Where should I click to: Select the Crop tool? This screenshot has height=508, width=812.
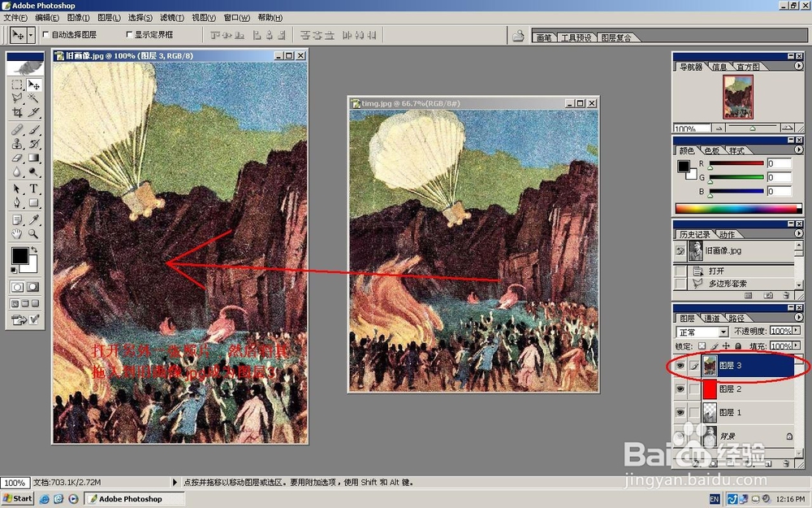click(16, 112)
